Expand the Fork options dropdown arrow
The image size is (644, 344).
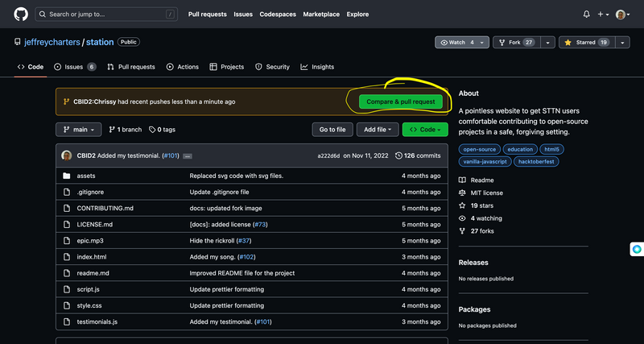[548, 43]
